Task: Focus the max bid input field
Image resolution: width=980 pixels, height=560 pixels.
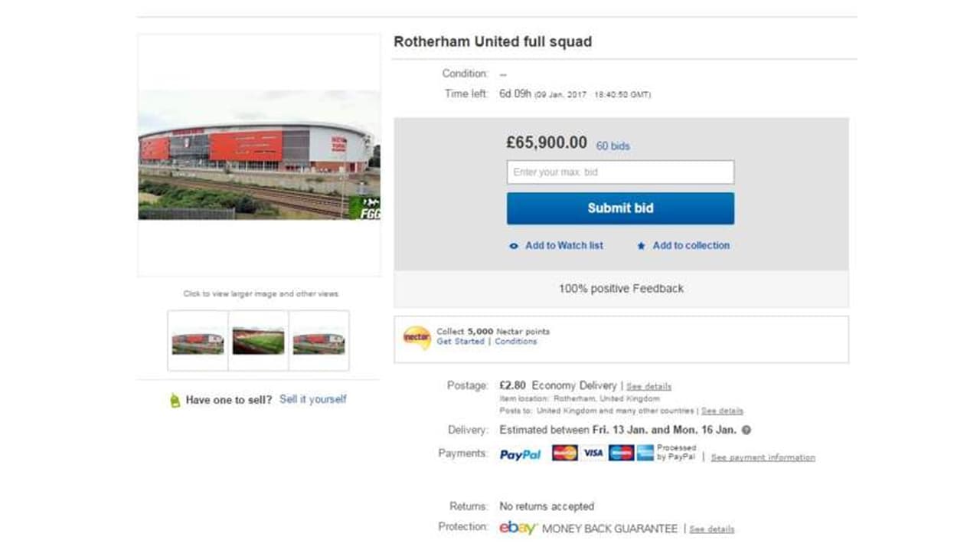Action: (x=620, y=172)
